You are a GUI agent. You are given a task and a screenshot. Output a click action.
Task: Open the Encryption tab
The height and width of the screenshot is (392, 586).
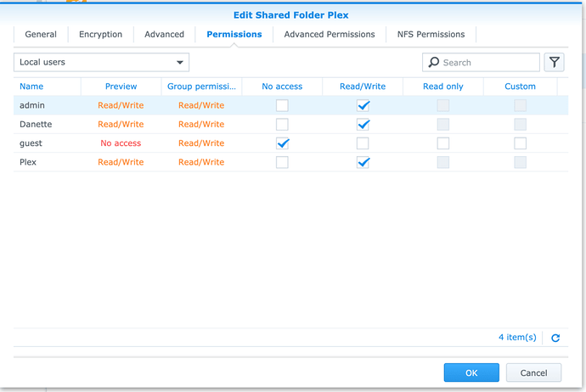(100, 34)
